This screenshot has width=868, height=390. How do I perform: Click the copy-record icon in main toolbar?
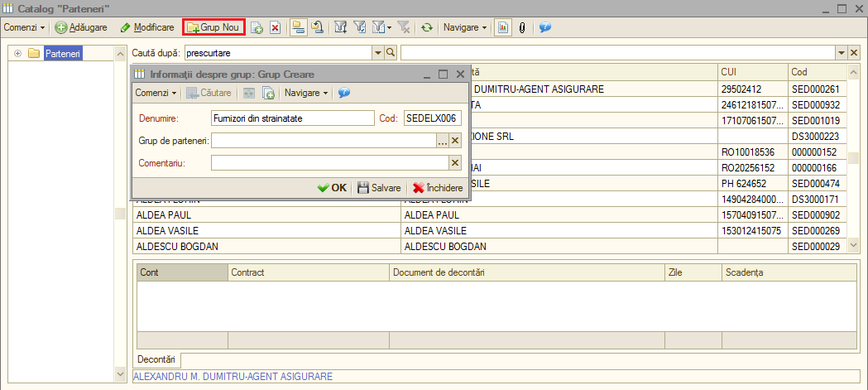click(257, 27)
